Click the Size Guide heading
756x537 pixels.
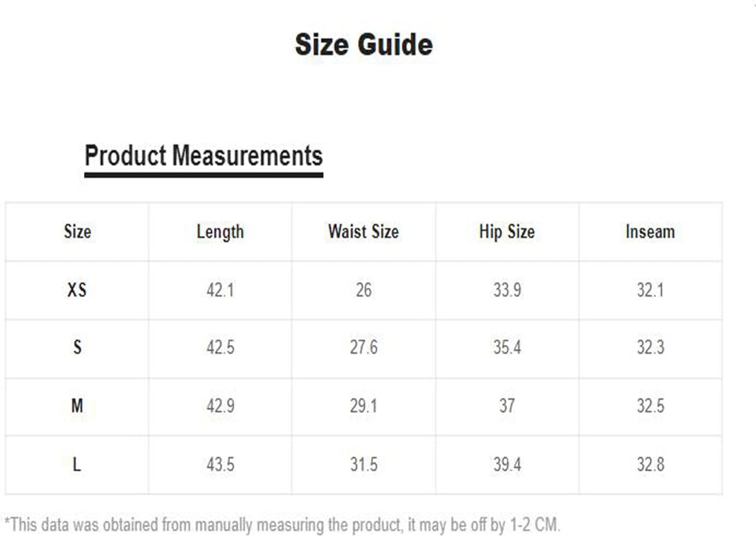[364, 44]
